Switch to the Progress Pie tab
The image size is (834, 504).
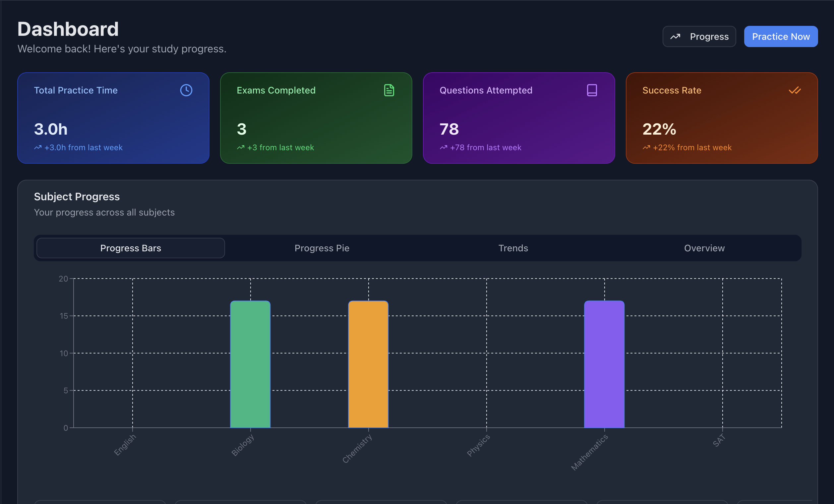tap(322, 248)
